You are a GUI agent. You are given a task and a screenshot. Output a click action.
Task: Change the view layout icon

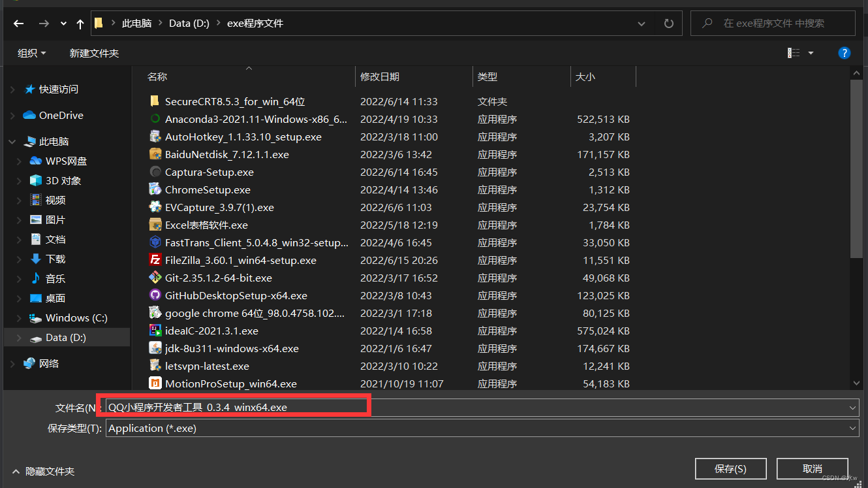click(x=794, y=53)
